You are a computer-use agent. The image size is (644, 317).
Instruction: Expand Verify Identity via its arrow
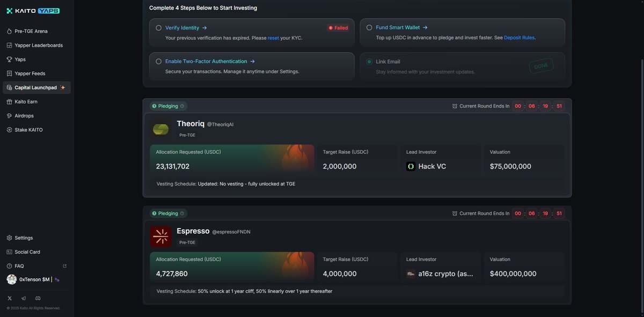coord(204,28)
